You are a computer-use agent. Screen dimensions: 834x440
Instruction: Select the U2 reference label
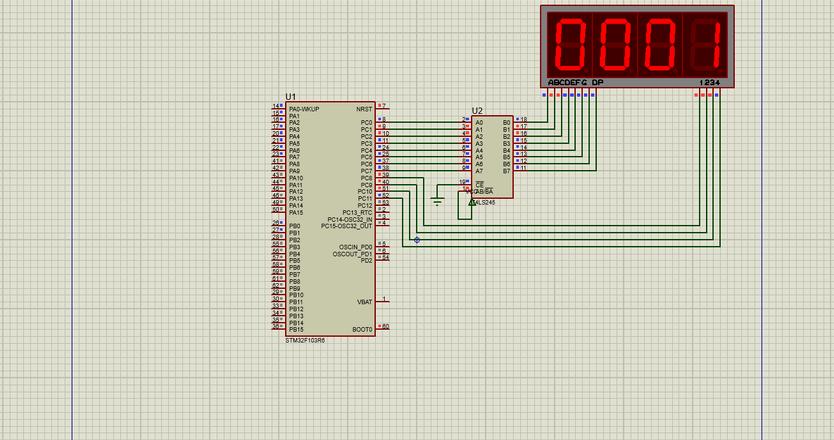click(477, 111)
